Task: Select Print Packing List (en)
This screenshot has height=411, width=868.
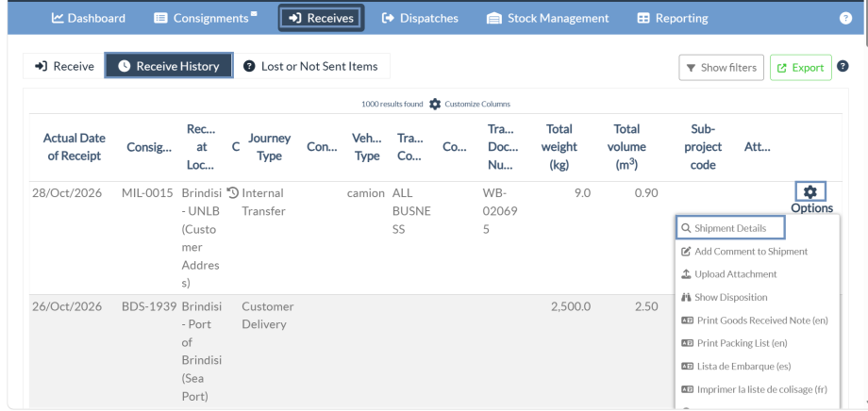Action: pos(734,343)
